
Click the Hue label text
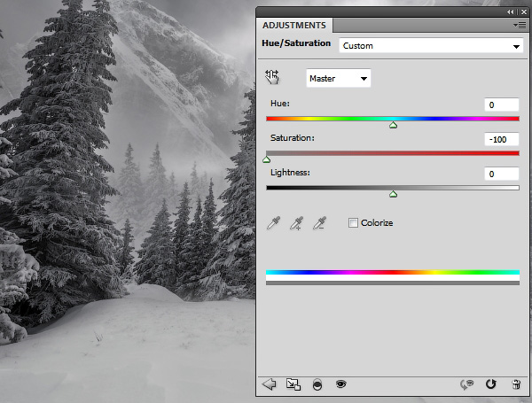tap(280, 104)
